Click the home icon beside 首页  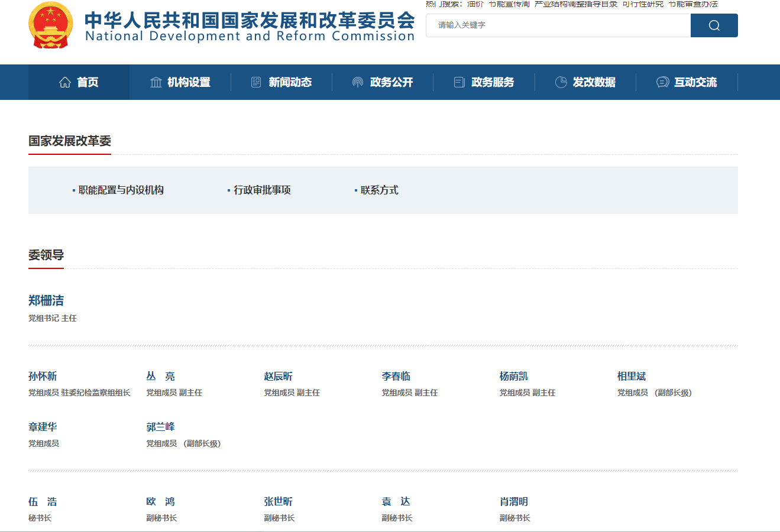click(65, 82)
